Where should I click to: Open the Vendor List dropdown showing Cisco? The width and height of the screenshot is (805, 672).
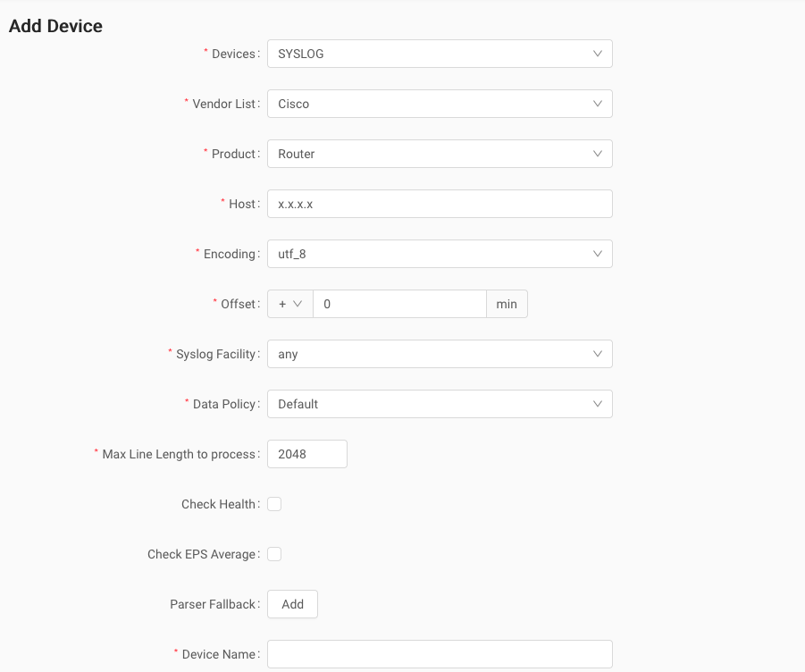(440, 104)
